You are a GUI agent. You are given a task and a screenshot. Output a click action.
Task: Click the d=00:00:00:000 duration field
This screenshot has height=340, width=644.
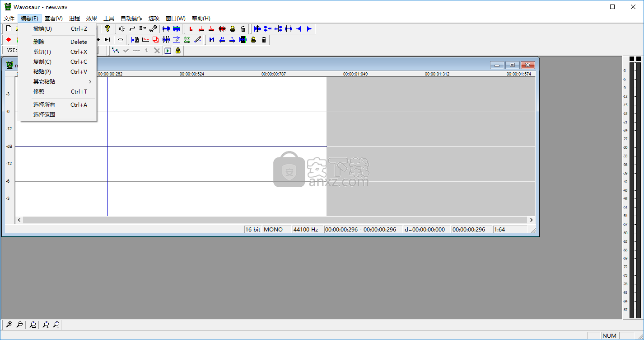[x=427, y=229]
